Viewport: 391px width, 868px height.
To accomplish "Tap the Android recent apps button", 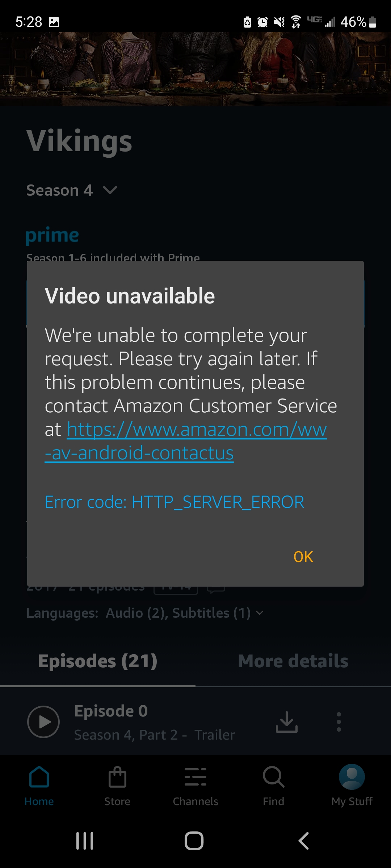I will point(85,841).
